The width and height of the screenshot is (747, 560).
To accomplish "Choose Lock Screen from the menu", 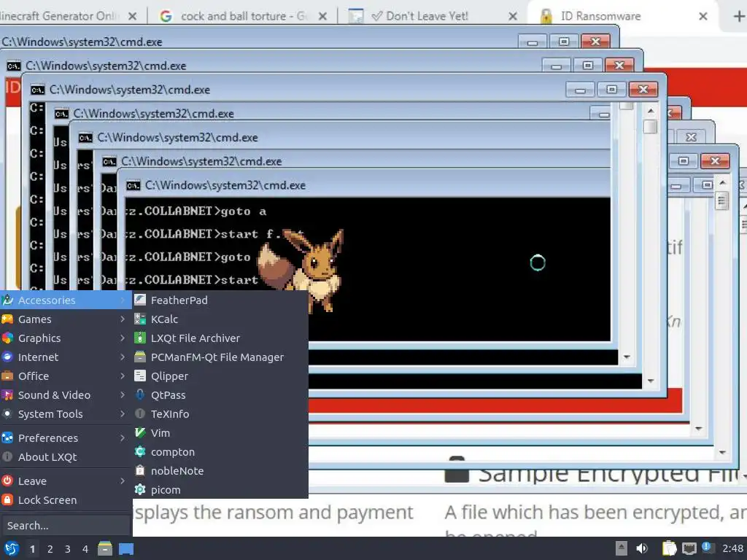I will (x=66, y=500).
